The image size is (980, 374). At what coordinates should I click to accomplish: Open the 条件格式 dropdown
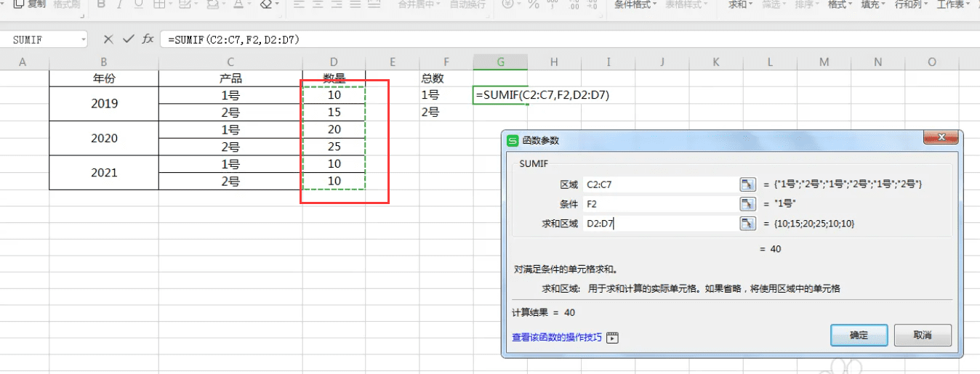(x=635, y=4)
